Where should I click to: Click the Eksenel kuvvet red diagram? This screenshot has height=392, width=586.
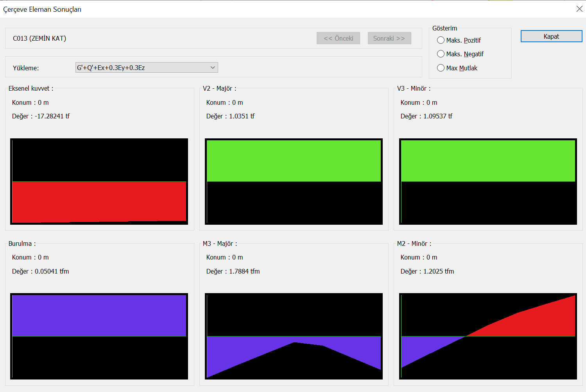[99, 201]
